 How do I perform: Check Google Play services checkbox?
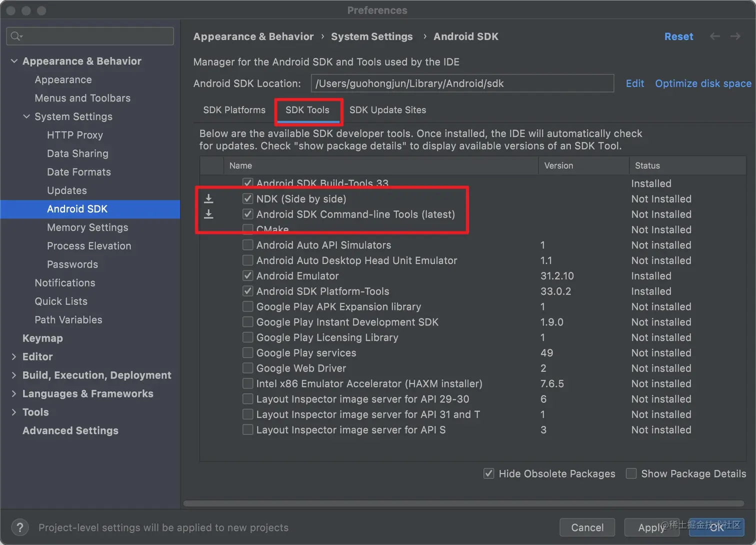tap(247, 353)
